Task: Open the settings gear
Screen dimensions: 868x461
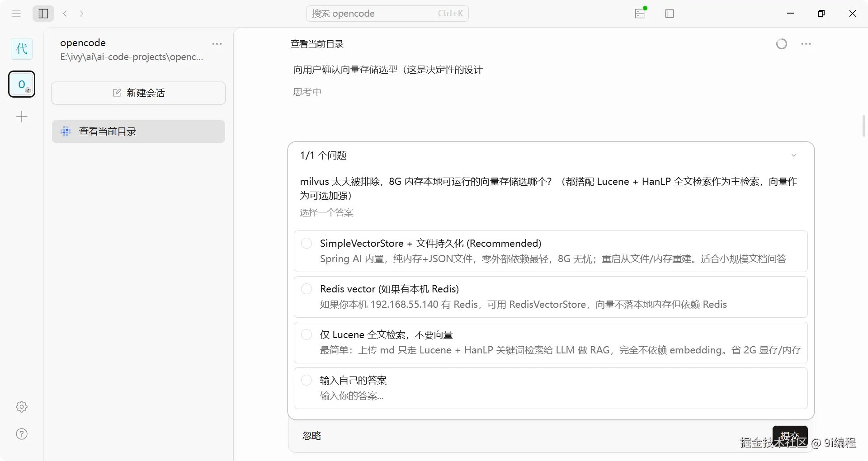Action: tap(22, 407)
